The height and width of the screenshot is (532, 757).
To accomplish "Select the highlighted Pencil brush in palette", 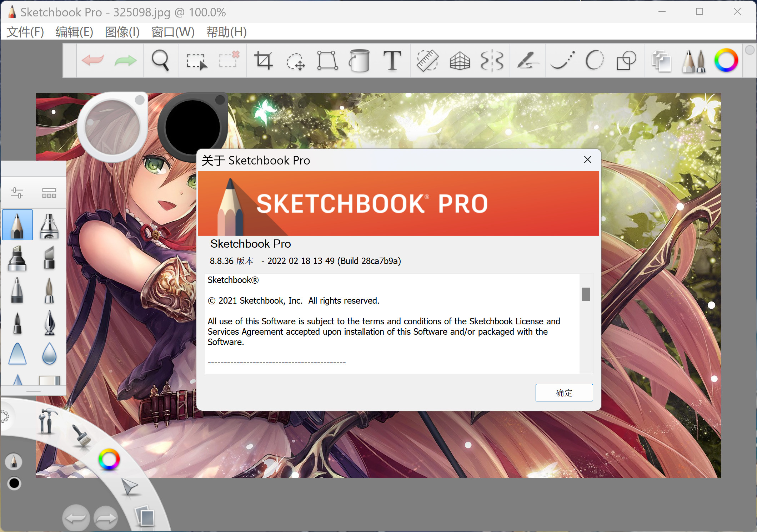I will pyautogui.click(x=17, y=225).
